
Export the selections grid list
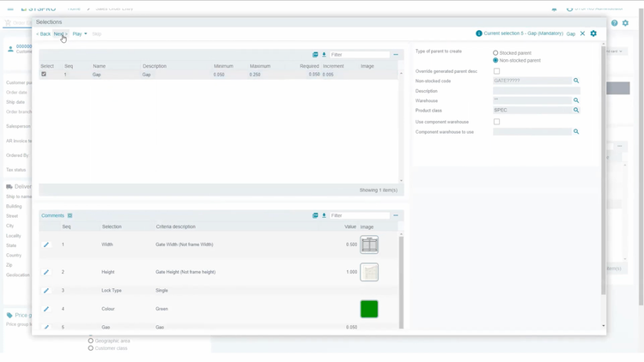tap(324, 55)
